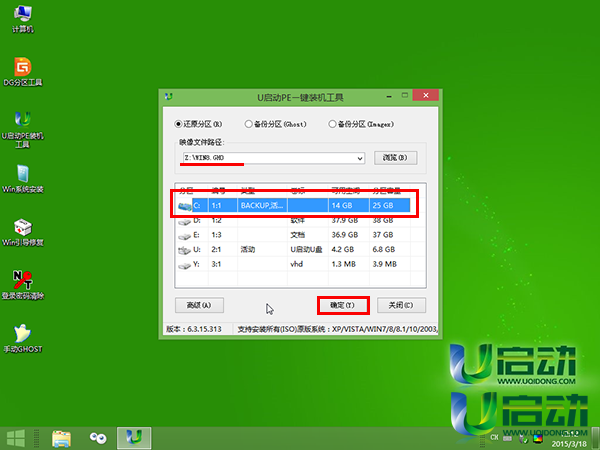This screenshot has height=450, width=600.
Task: Minimize the U启动PE一键装机工具 window
Action: pyautogui.click(x=389, y=96)
